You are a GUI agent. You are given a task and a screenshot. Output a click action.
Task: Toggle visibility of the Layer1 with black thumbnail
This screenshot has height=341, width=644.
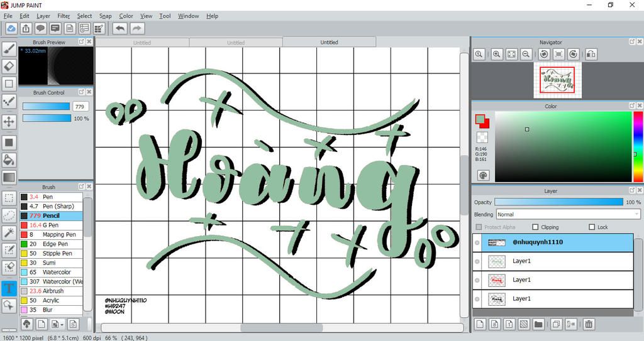click(477, 299)
